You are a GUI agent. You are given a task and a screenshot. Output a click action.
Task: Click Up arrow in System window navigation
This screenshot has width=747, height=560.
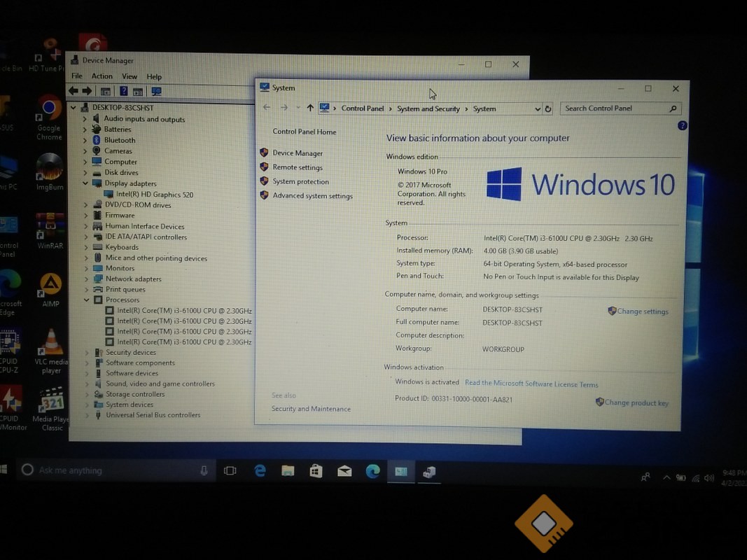310,108
